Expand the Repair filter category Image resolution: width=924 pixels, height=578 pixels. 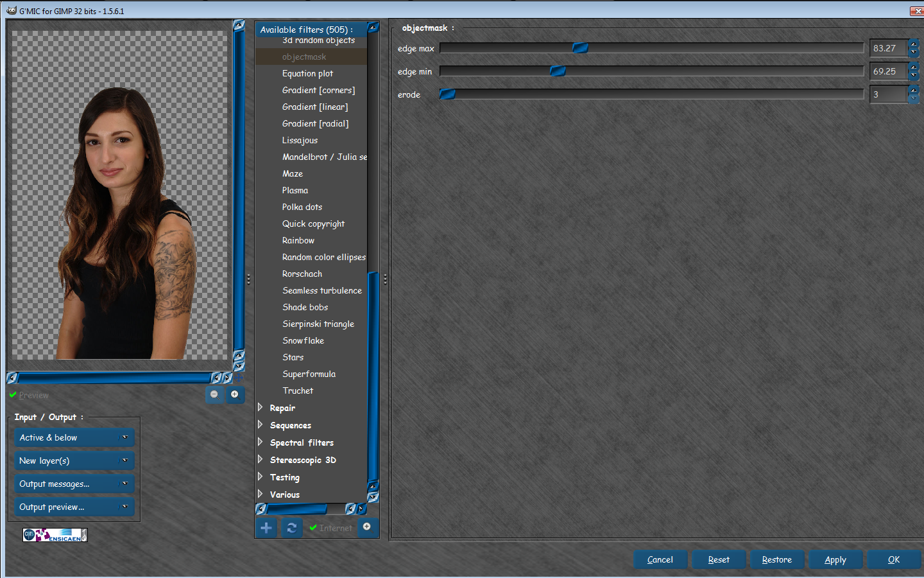click(261, 407)
